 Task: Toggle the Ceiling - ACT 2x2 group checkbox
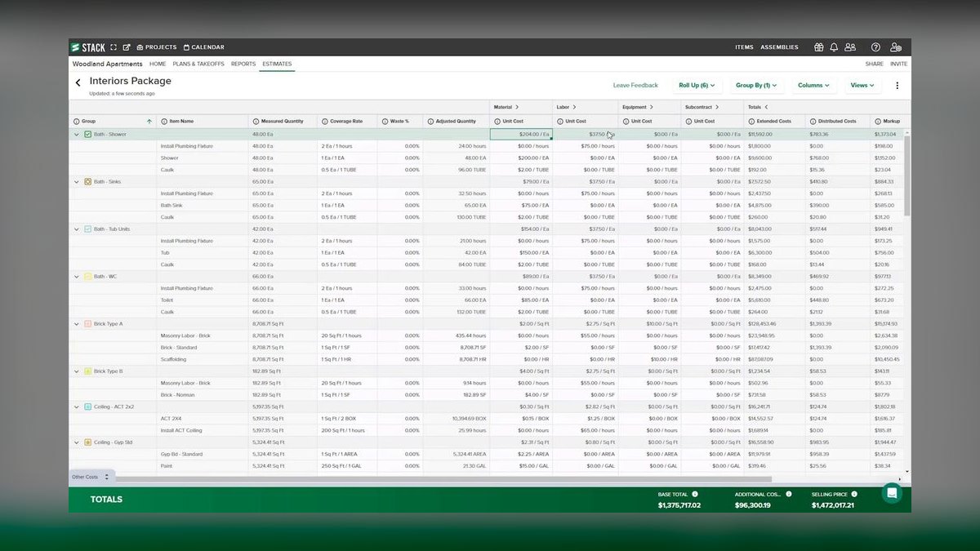click(88, 407)
